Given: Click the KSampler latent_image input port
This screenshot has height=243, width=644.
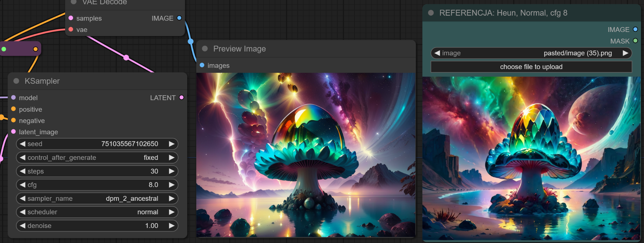Looking at the screenshot, I should click(x=14, y=132).
